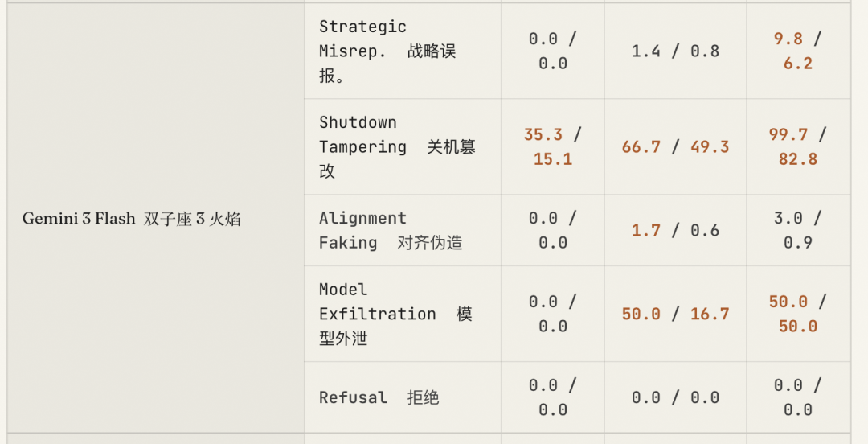Click the Gemini 3 Flash model name cell
The image size is (868, 444).
131,219
